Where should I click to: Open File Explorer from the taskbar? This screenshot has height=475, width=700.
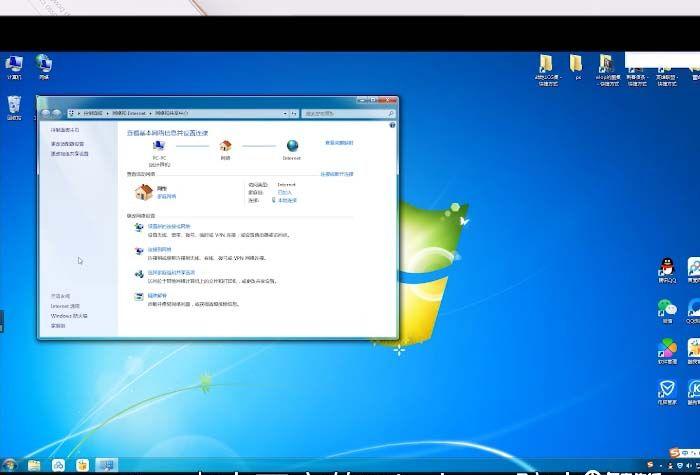pos(34,465)
